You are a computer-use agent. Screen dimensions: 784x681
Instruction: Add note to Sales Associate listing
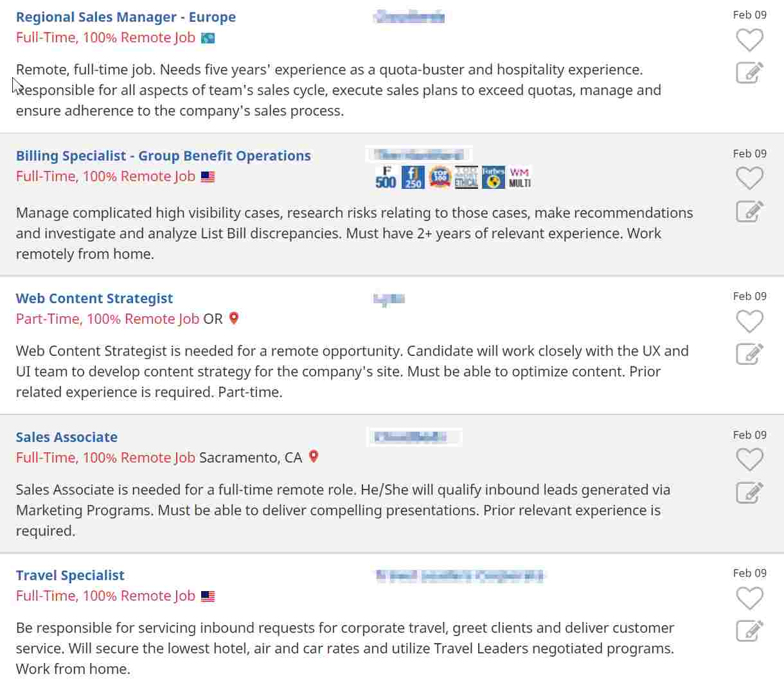tap(749, 493)
